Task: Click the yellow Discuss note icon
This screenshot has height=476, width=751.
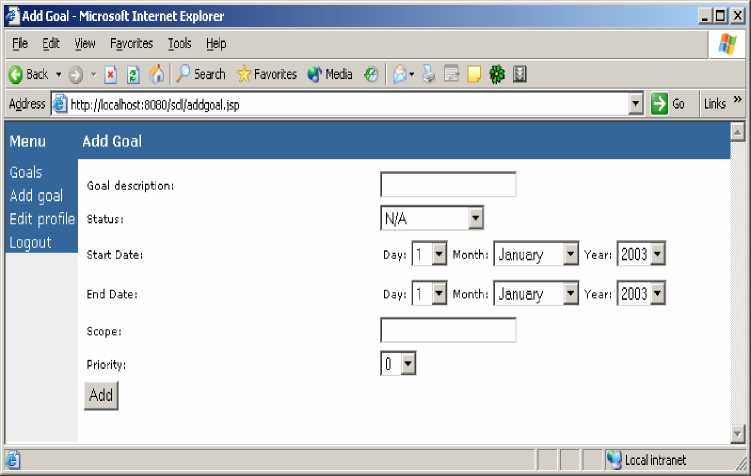Action: click(474, 74)
